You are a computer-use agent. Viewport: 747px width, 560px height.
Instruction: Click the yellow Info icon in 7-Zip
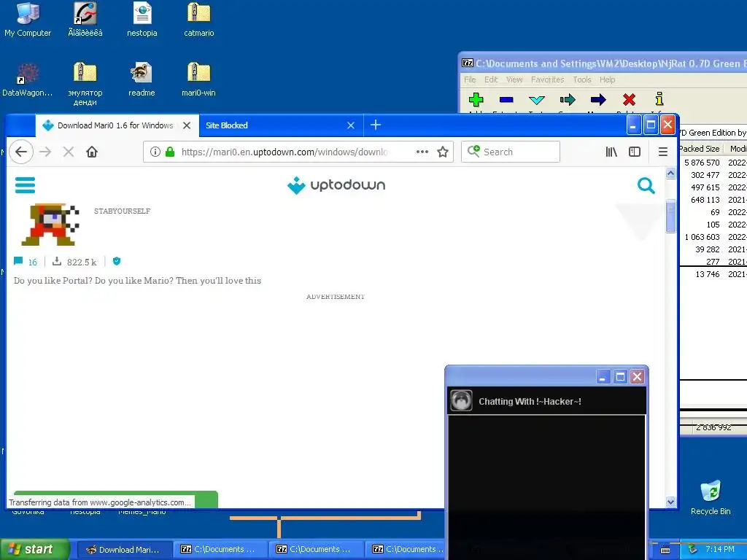click(x=659, y=99)
